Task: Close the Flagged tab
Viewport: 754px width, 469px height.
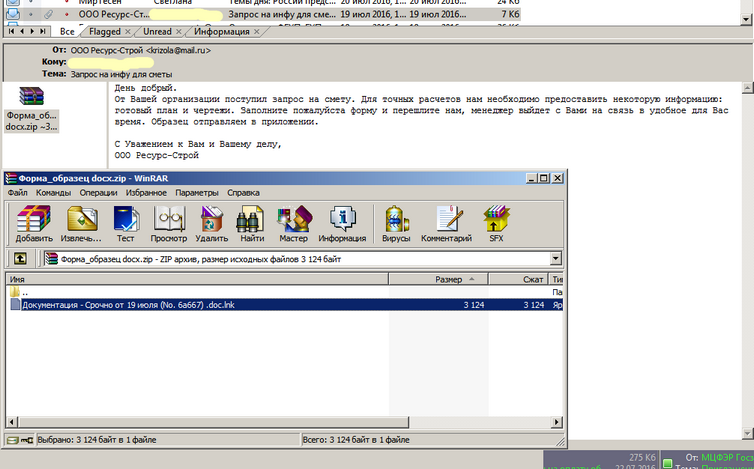Action: click(x=128, y=32)
